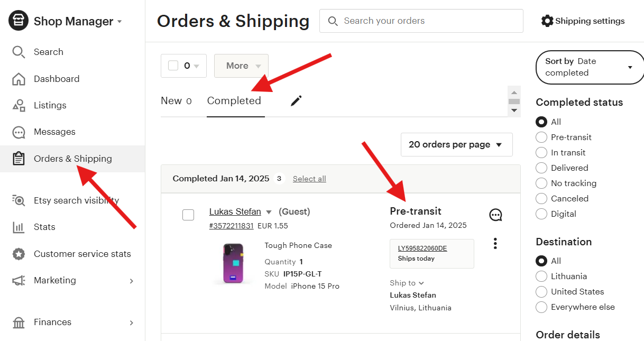Viewport: 644px width, 341px height.
Task: Click the pencil icon to edit order tabs
Action: [x=296, y=100]
